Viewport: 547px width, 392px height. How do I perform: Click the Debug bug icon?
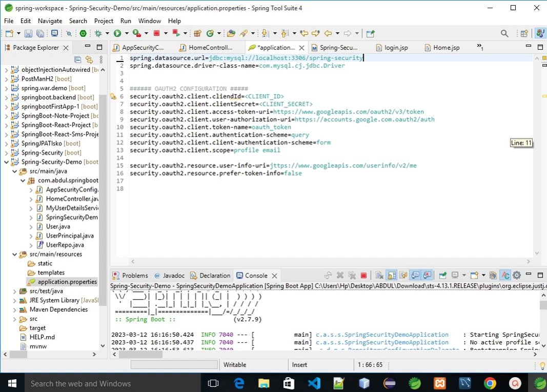tap(98, 33)
